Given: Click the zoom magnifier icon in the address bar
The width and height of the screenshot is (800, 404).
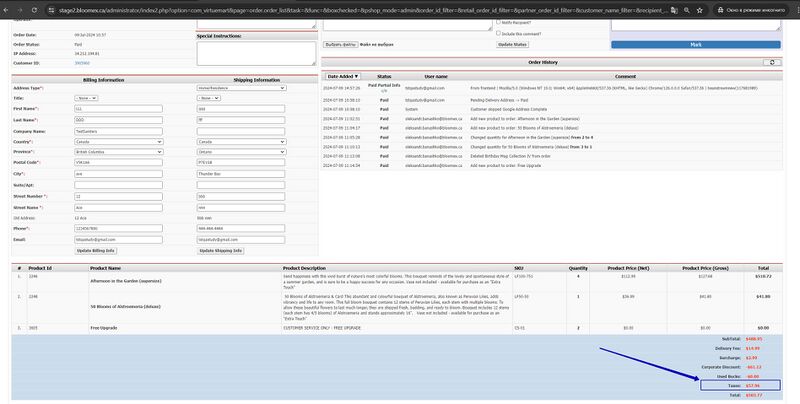Looking at the screenshot, I should [687, 10].
